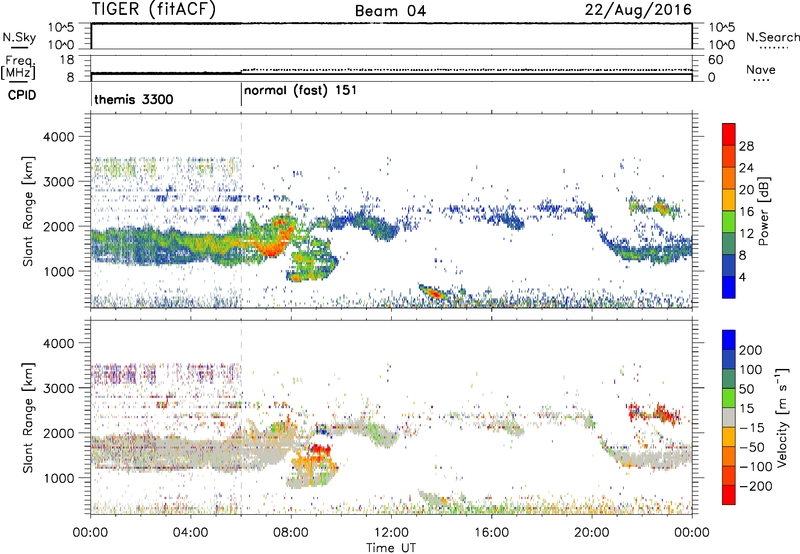Screen dimensions: 800x554
Task: Select the normal (fast) 151 CPID text
Action: tap(301, 91)
